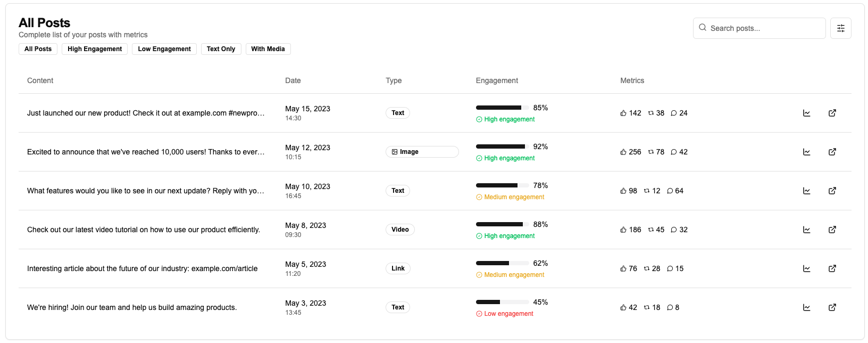Click the Search posts input field
Image resolution: width=868 pixels, height=343 pixels.
(x=765, y=28)
